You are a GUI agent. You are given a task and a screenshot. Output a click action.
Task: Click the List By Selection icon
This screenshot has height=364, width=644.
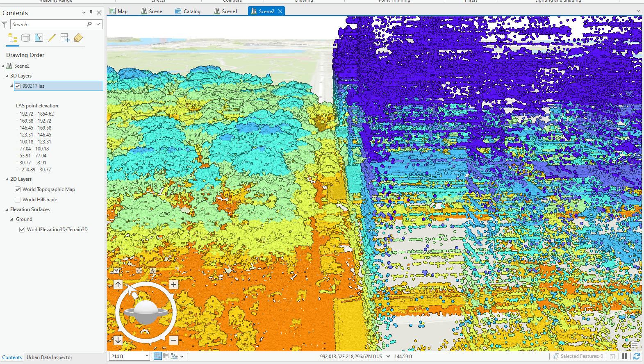39,38
